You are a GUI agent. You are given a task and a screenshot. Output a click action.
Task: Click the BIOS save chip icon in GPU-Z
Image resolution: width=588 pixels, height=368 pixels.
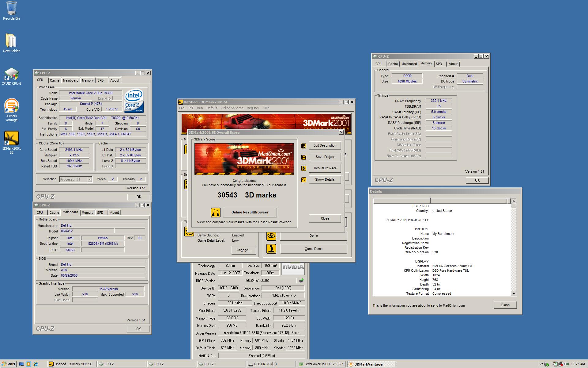(x=301, y=280)
